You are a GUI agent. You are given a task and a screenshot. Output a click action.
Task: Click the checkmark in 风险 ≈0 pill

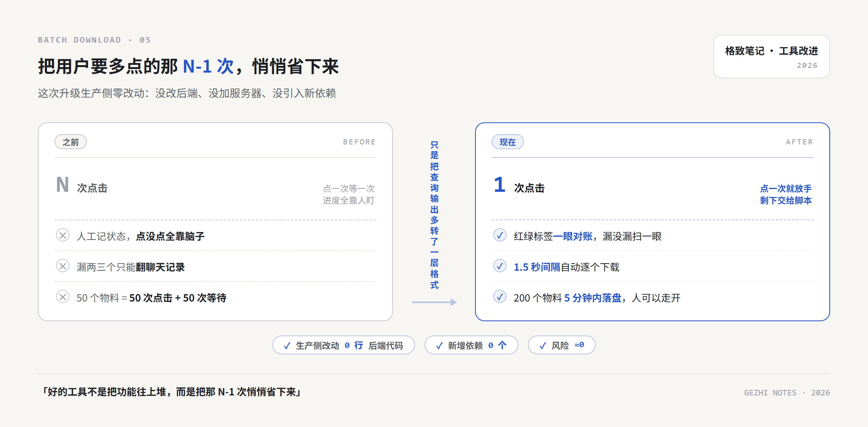coord(543,346)
